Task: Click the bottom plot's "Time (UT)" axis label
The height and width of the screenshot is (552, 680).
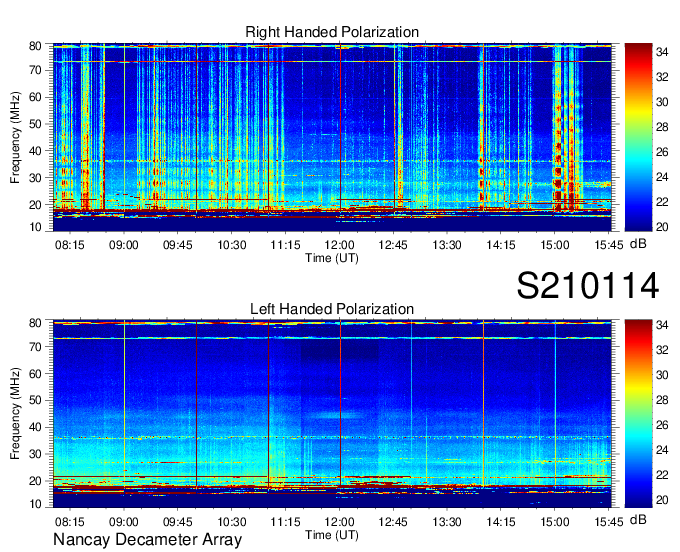Action: 332,535
